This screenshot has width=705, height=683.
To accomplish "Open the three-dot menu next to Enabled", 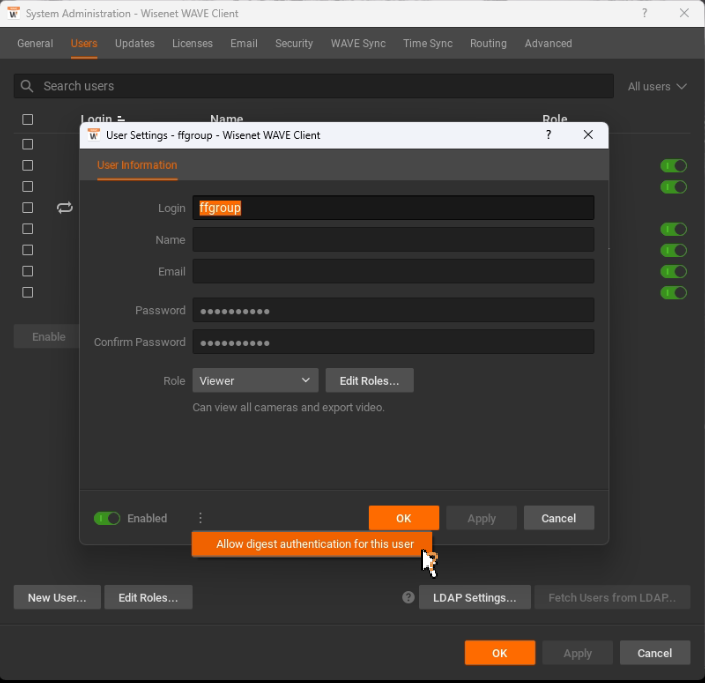I will click(201, 518).
